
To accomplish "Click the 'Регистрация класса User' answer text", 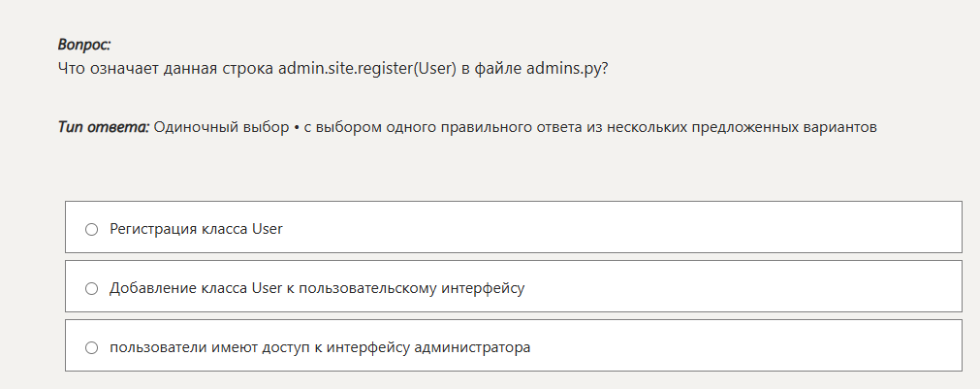I will click(x=196, y=229).
